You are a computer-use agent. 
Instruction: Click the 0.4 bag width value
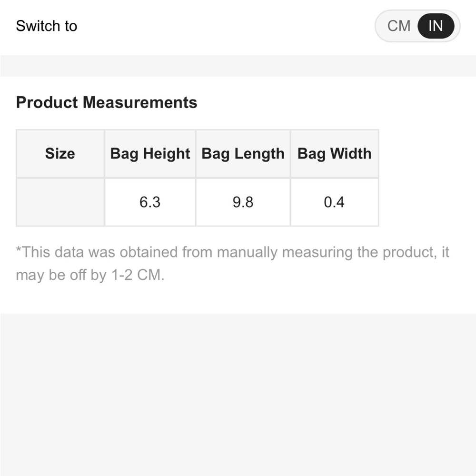click(x=334, y=202)
